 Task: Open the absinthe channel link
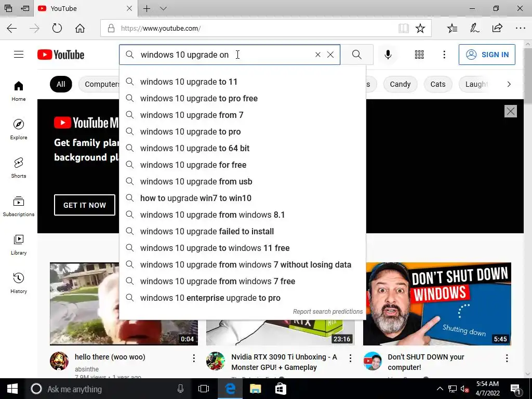click(x=87, y=369)
